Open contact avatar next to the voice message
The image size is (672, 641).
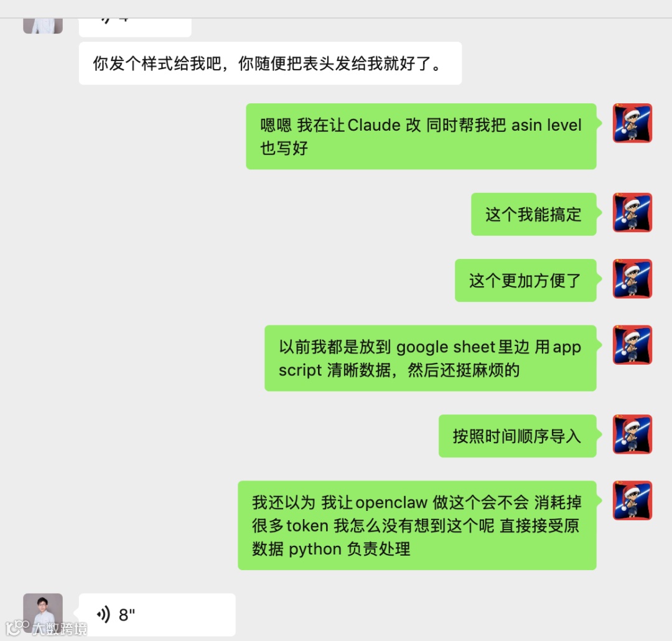tap(43, 613)
